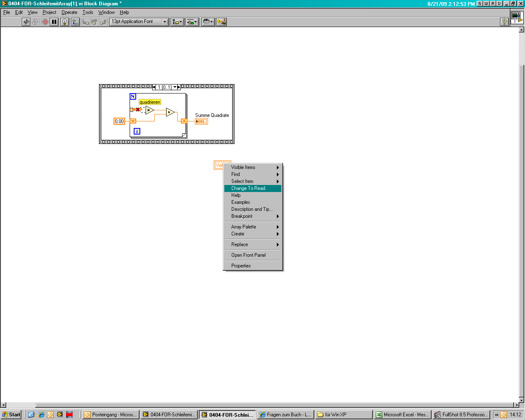The width and height of the screenshot is (525, 420).
Task: Expand the Replace submenu
Action: (x=253, y=244)
